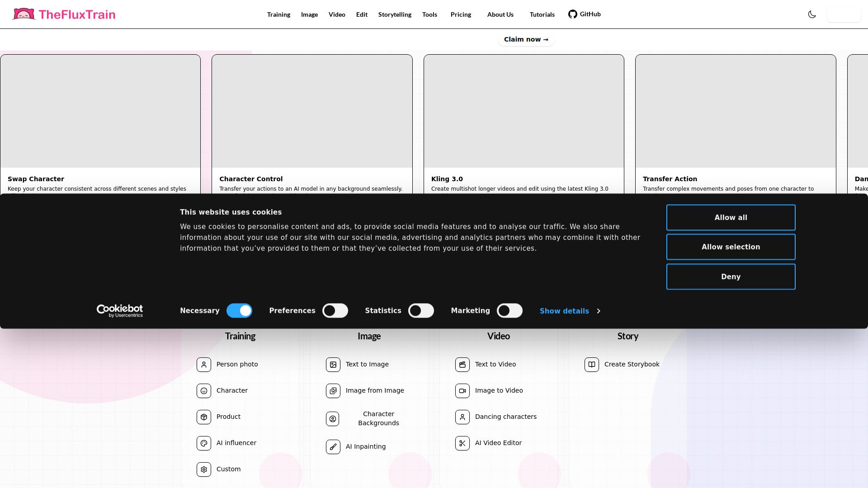
Task: Turn on the Marketing cookie toggle
Action: click(x=509, y=311)
